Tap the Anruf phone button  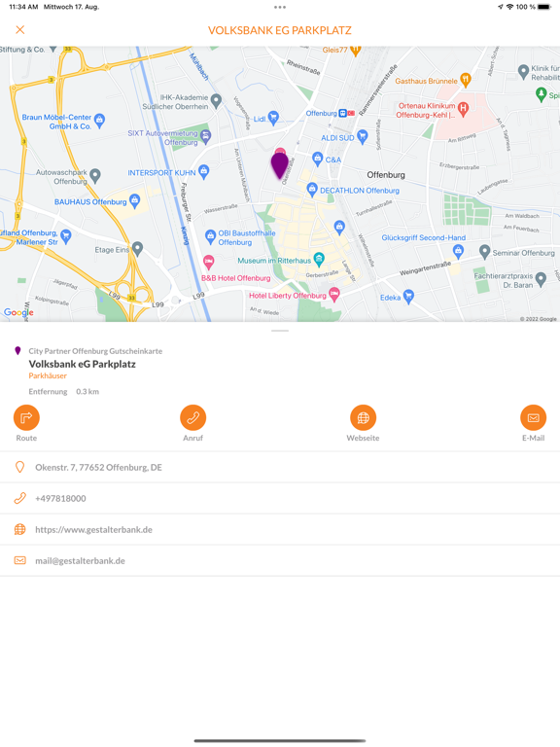(x=192, y=417)
